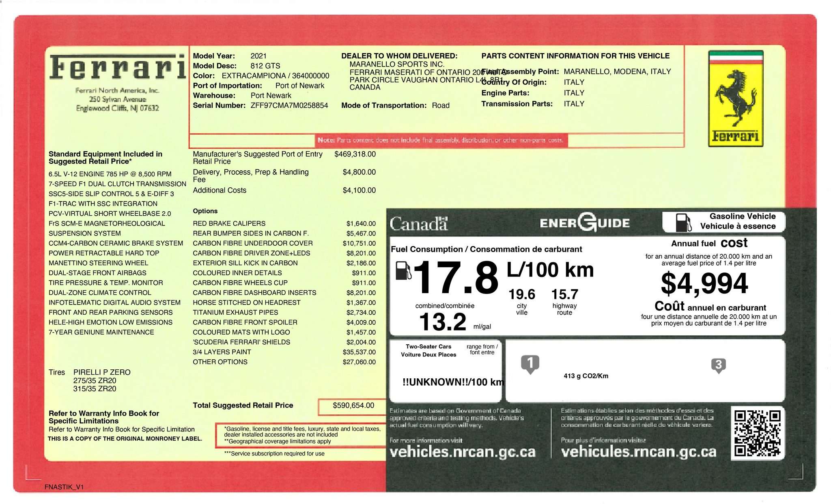The image size is (831, 504).
Task: Click the OTHER OPTIONS price $27,060.00
Action: (x=359, y=362)
